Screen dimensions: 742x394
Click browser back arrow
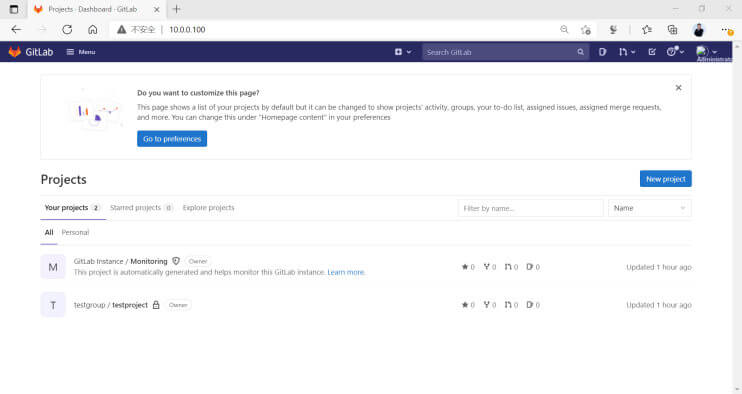click(x=16, y=29)
